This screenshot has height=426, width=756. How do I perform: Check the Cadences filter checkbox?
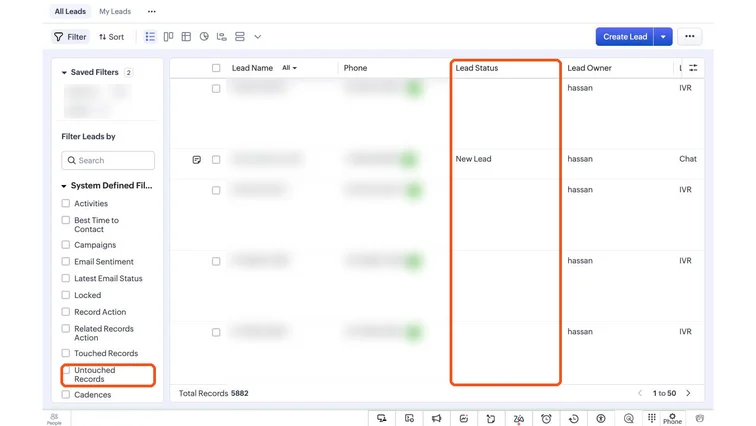pyautogui.click(x=66, y=395)
